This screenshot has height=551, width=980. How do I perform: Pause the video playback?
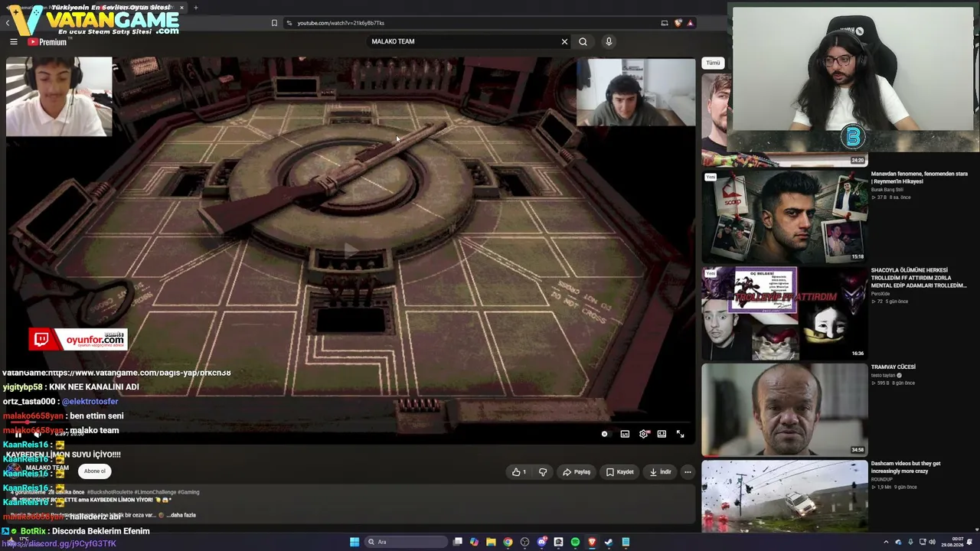tap(18, 434)
